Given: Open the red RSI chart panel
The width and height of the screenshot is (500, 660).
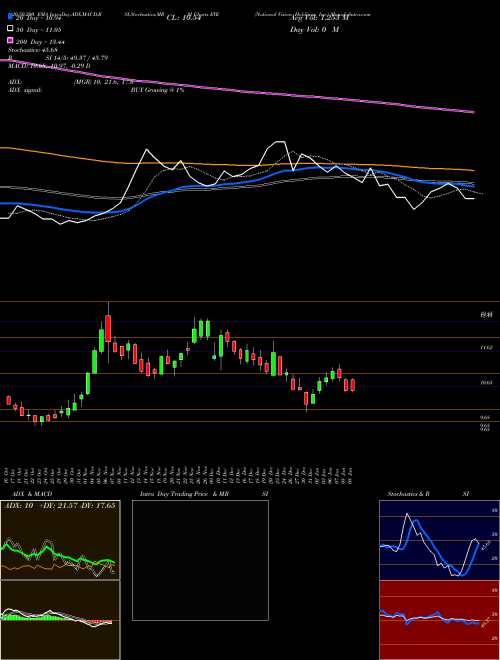Looking at the screenshot, I should pyautogui.click(x=439, y=620).
